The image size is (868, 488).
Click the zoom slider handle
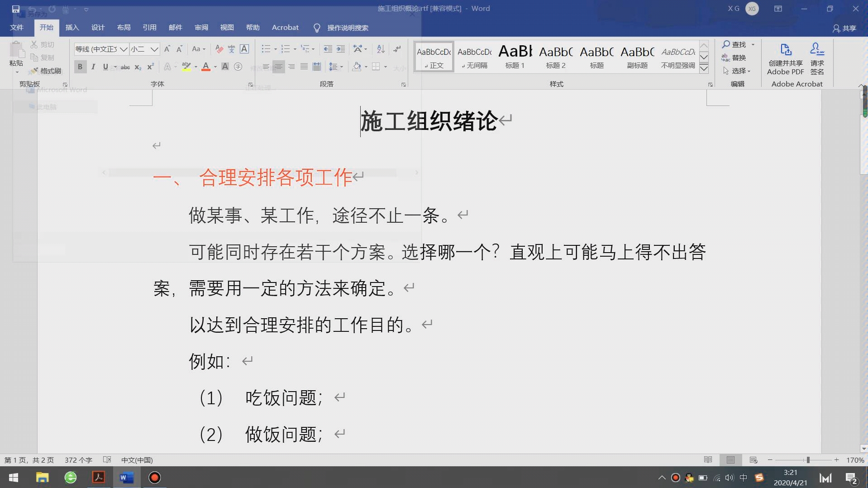[x=808, y=460]
